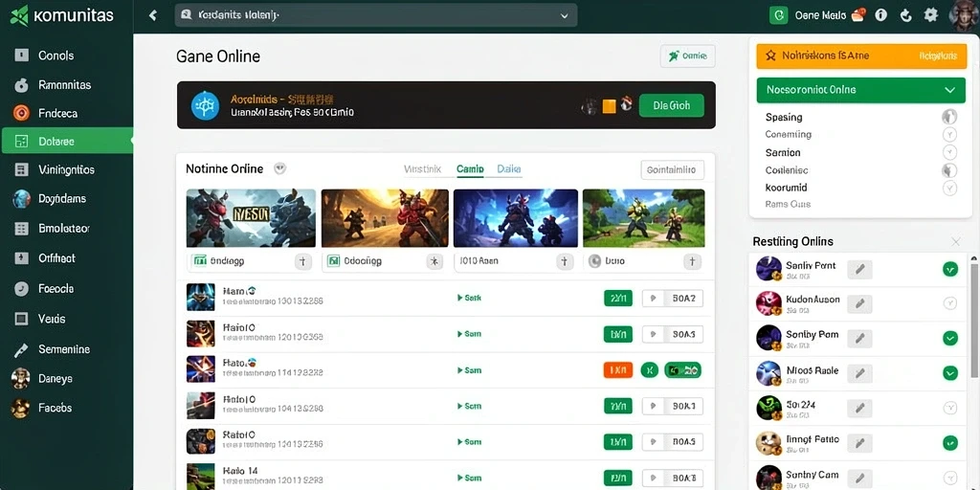Click the Sonlby Pam avatar
This screenshot has height=490, width=980.
click(768, 338)
